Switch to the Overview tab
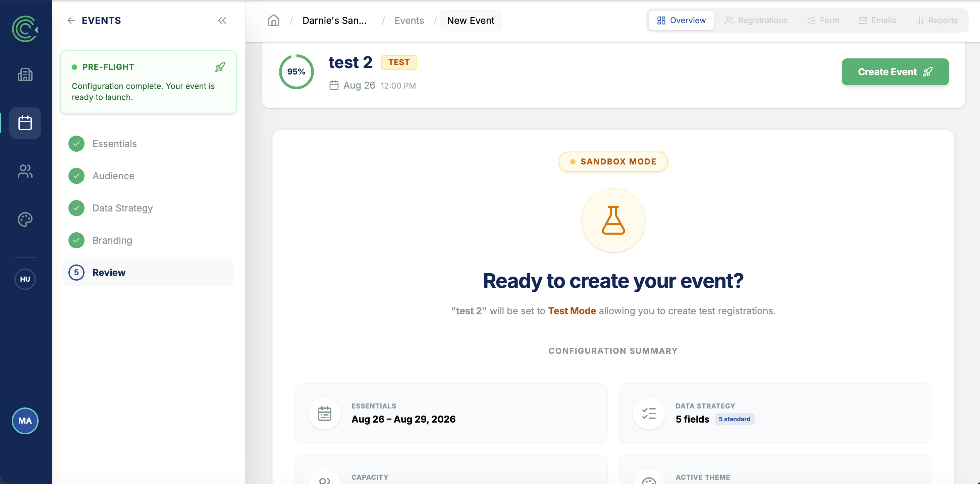 pyautogui.click(x=681, y=20)
